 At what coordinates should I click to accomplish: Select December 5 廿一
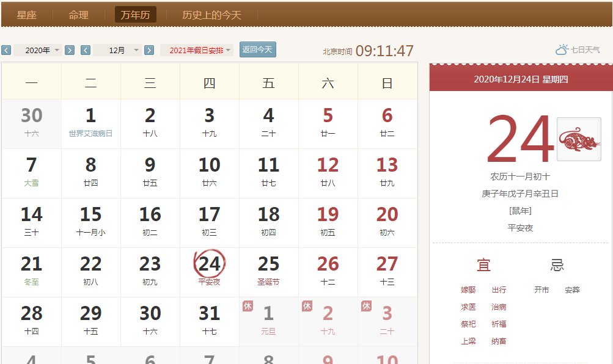click(328, 124)
